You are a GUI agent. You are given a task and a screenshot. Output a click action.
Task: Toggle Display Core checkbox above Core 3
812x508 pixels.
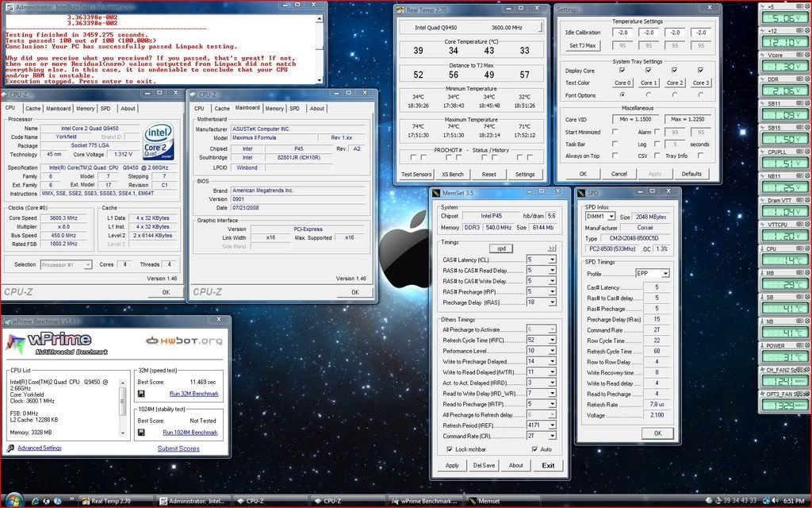pos(700,70)
